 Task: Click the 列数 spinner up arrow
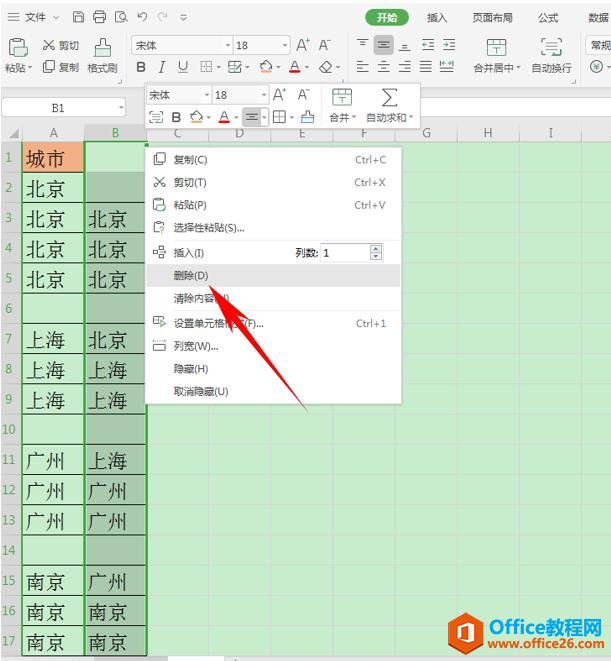376,249
